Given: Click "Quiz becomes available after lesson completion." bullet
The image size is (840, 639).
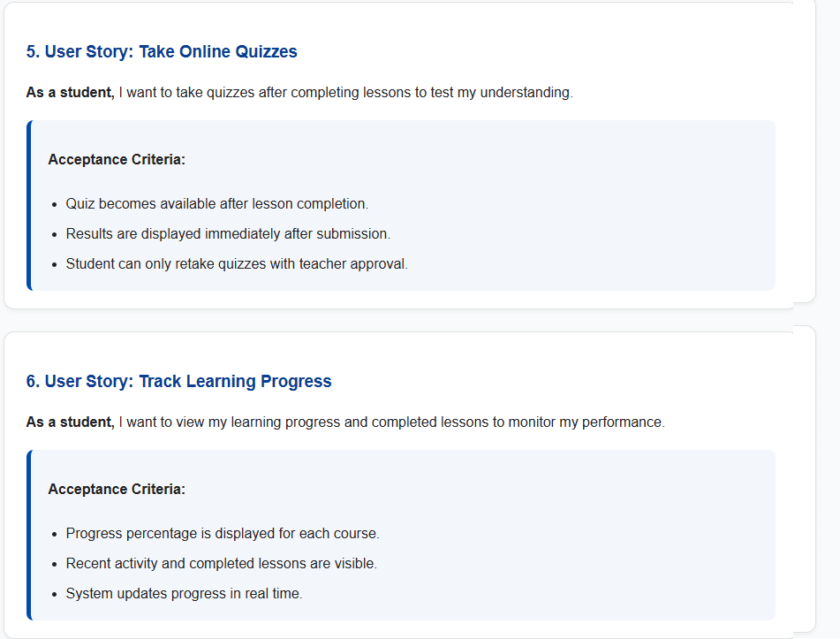Looking at the screenshot, I should pos(216,204).
